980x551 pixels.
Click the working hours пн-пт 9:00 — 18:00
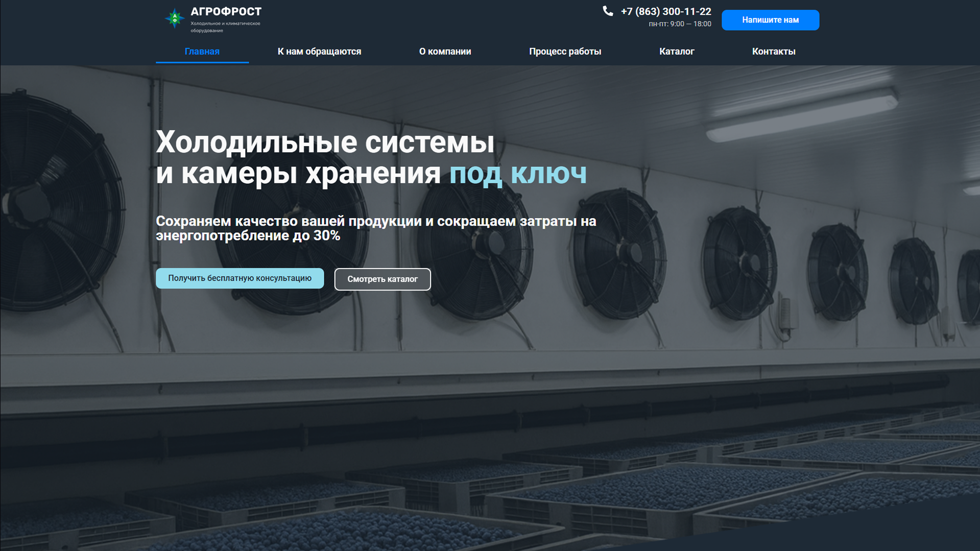[679, 24]
